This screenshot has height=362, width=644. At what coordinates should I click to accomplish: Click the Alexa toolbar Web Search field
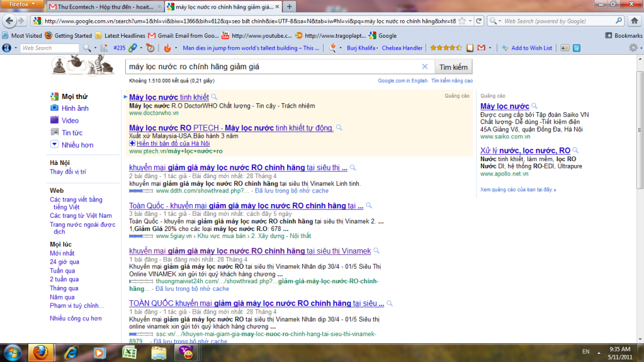point(49,48)
